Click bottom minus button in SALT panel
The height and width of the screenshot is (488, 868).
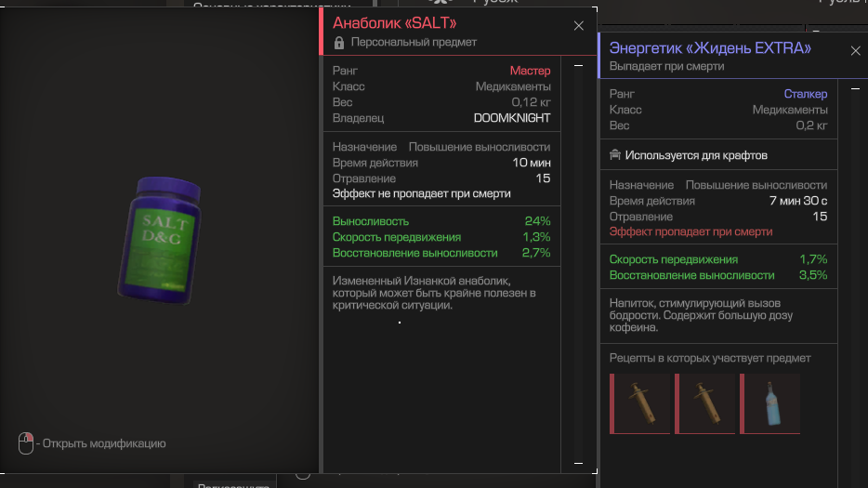coord(578,463)
